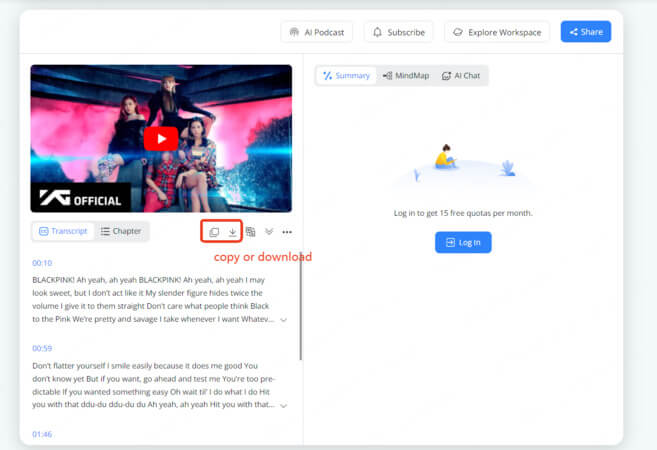Click the translate transcript icon
Viewport: 657px width, 450px height.
point(251,232)
